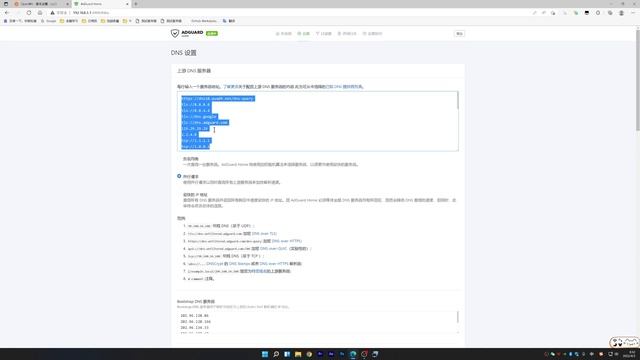Click the browser address bar URL
Screen dimensions: 640x360
(x=91, y=13)
